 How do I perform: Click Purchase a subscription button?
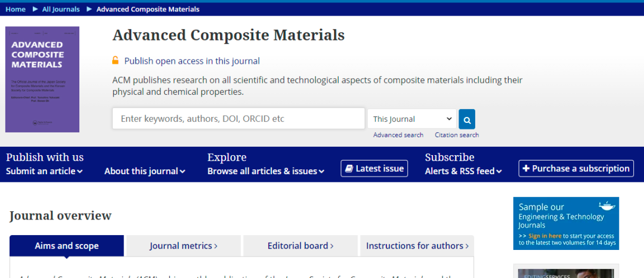(x=575, y=169)
